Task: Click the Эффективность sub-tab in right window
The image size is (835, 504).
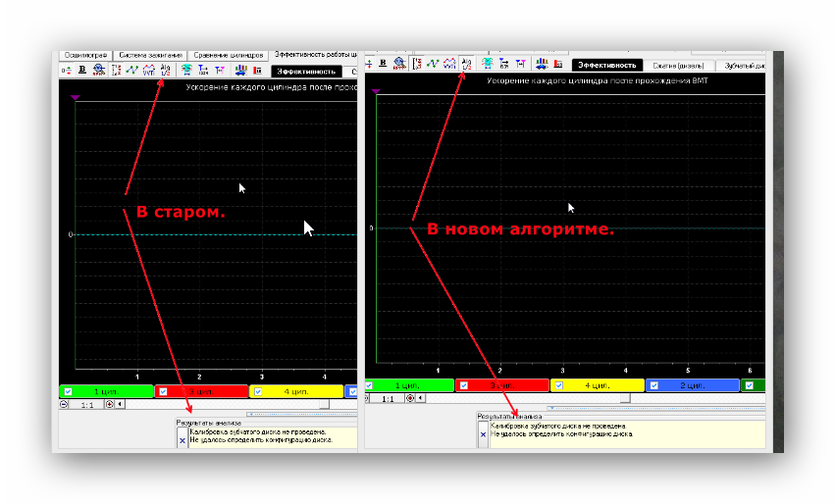Action: coord(607,66)
